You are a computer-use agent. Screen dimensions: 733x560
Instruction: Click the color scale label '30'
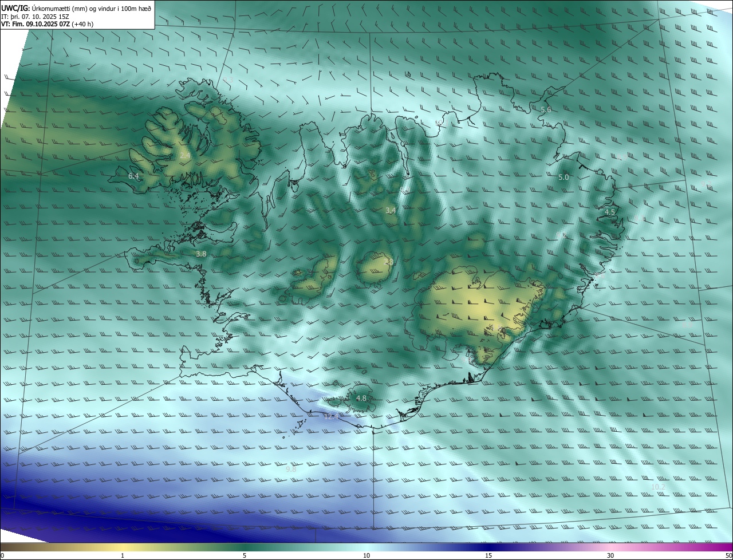(x=610, y=555)
